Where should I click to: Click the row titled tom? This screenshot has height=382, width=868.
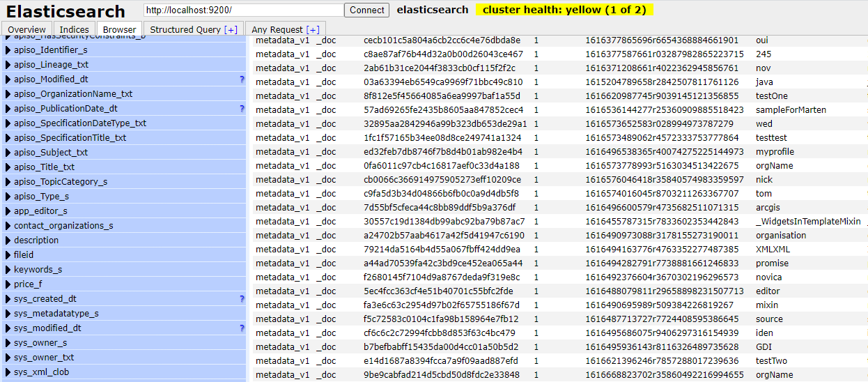[x=559, y=194]
